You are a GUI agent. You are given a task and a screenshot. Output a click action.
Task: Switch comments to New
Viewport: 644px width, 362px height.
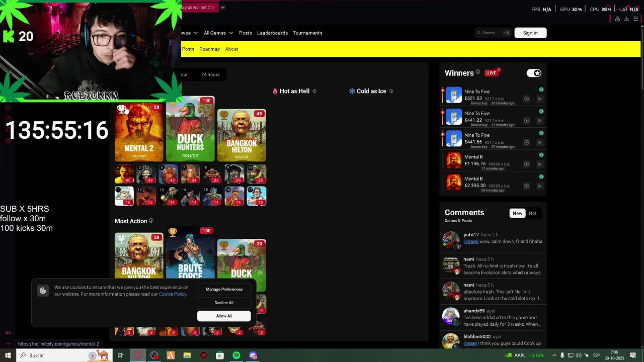click(517, 213)
